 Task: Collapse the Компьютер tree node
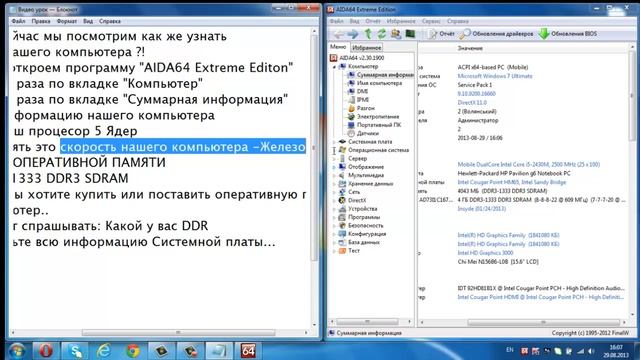(x=334, y=67)
